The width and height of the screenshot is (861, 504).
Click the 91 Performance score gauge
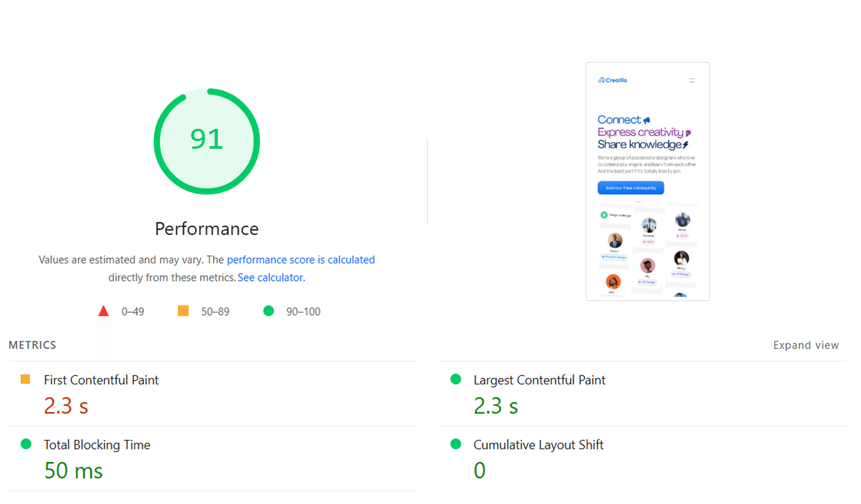[x=207, y=141]
